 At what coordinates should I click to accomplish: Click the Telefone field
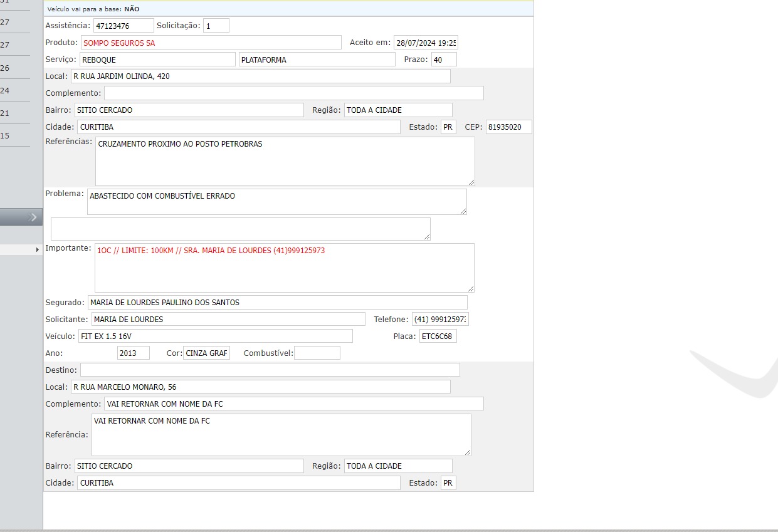click(x=440, y=319)
